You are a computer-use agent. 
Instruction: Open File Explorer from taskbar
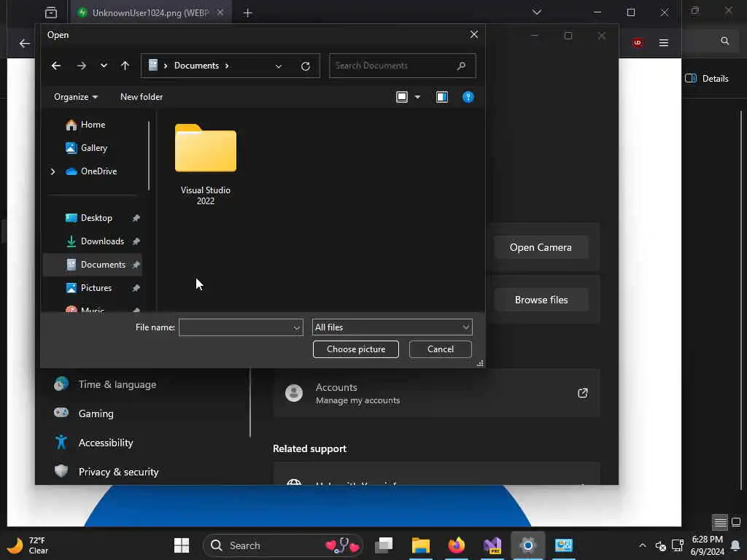[x=421, y=545]
